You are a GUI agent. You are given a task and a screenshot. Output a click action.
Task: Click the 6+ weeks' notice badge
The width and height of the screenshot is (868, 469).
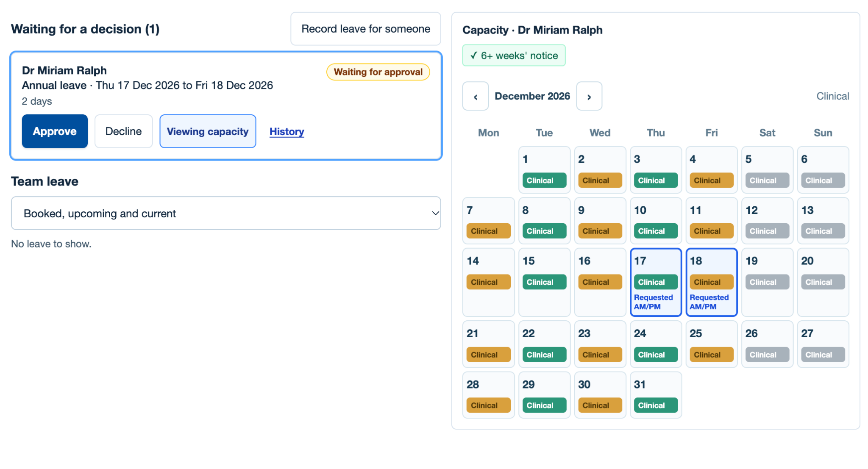(514, 56)
